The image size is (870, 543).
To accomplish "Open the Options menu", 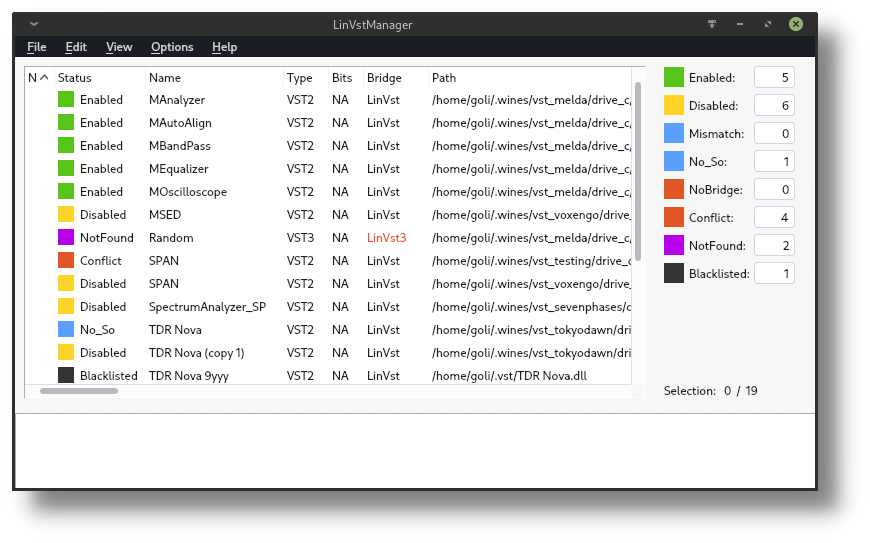I will [172, 47].
